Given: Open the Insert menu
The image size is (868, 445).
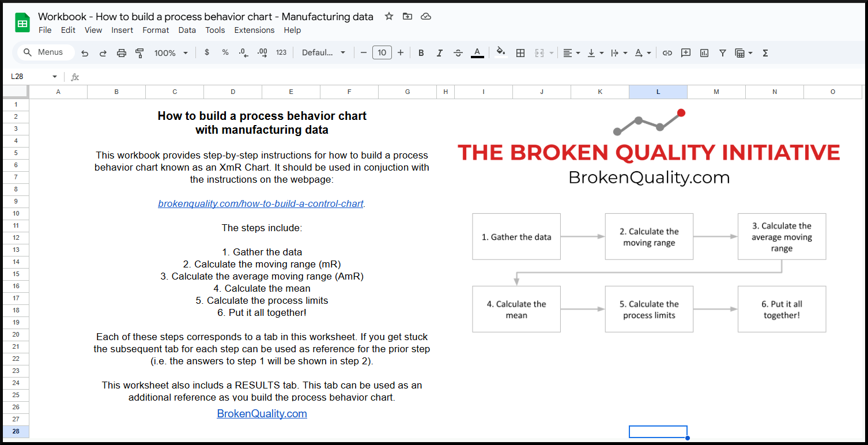Looking at the screenshot, I should pyautogui.click(x=122, y=30).
